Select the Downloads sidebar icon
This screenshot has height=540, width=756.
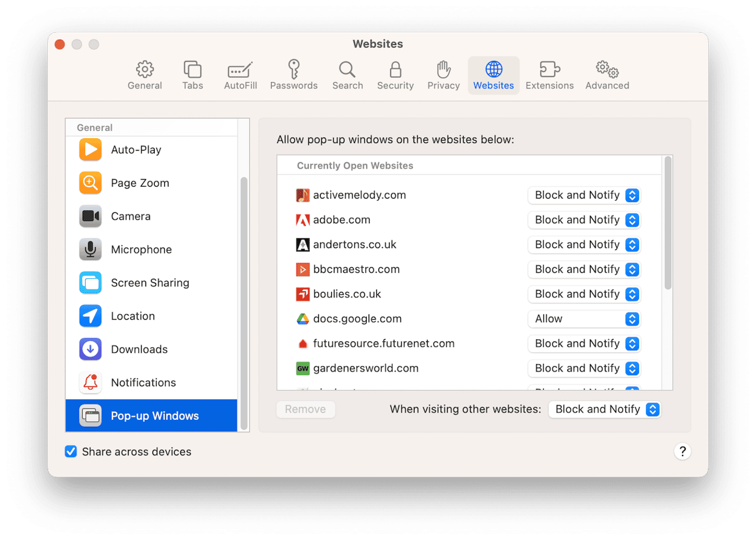point(91,350)
